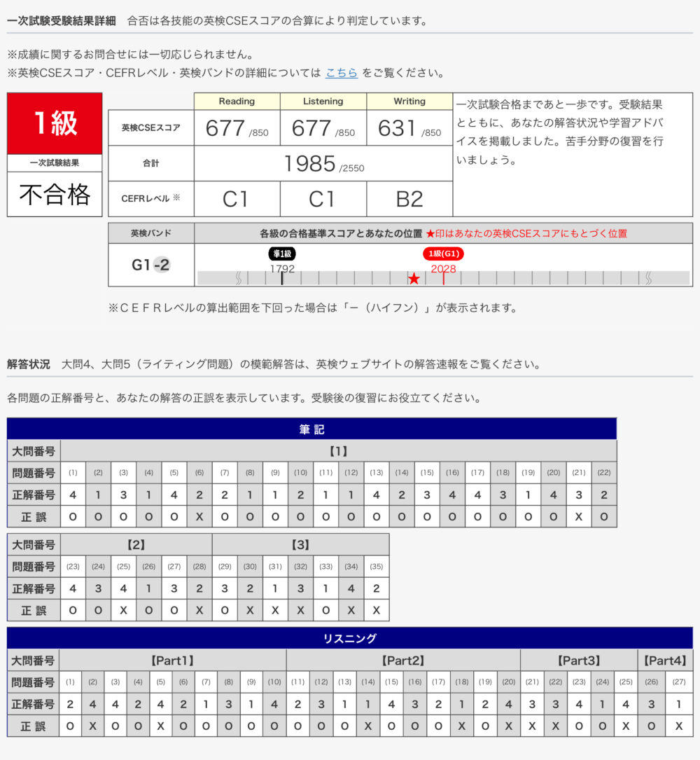Image resolution: width=700 pixels, height=760 pixels.
Task: Click the 合計 row label
Action: pyautogui.click(x=150, y=163)
